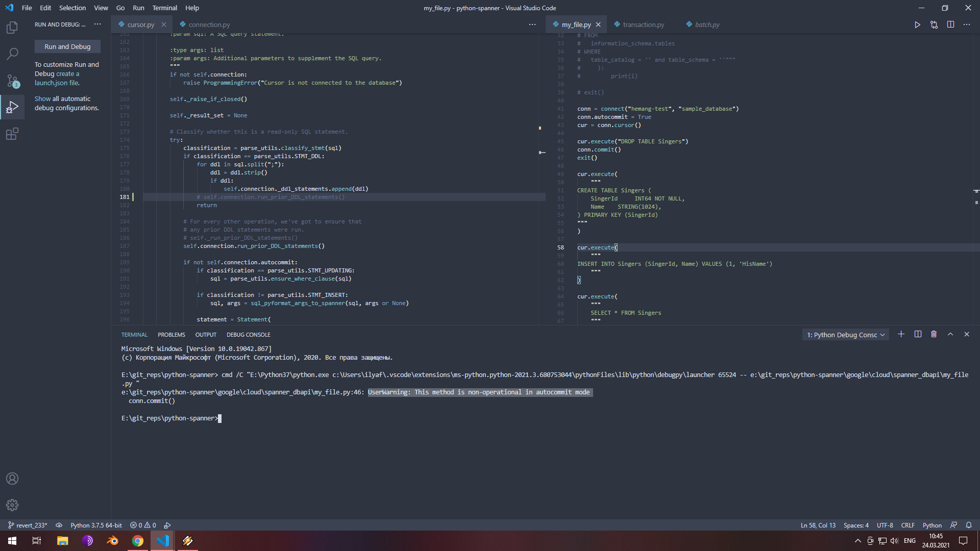Open the Search view in activity bar

pos(12,54)
